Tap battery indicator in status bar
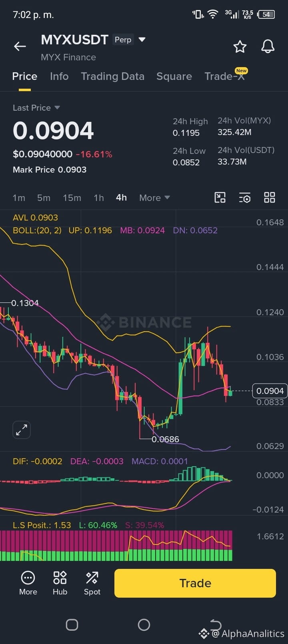 [267, 14]
